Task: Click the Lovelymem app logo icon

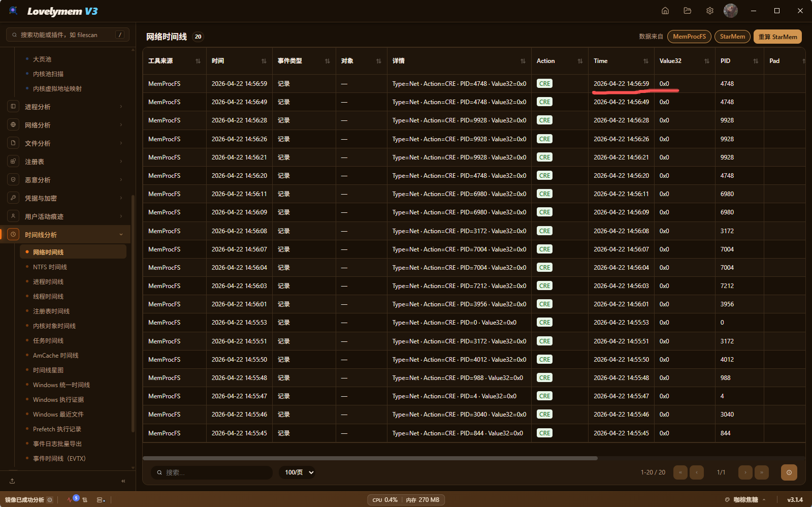Action: click(13, 11)
